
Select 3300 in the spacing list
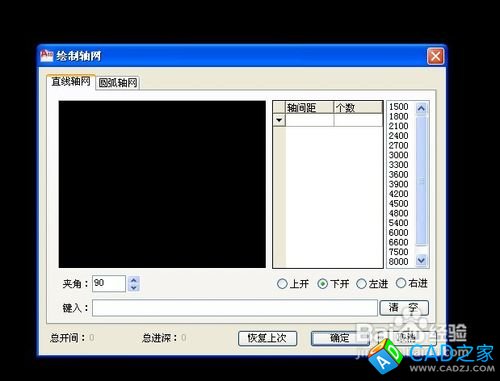[x=398, y=165]
